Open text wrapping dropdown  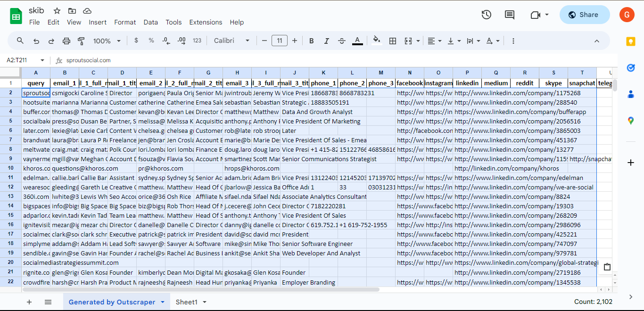click(473, 41)
